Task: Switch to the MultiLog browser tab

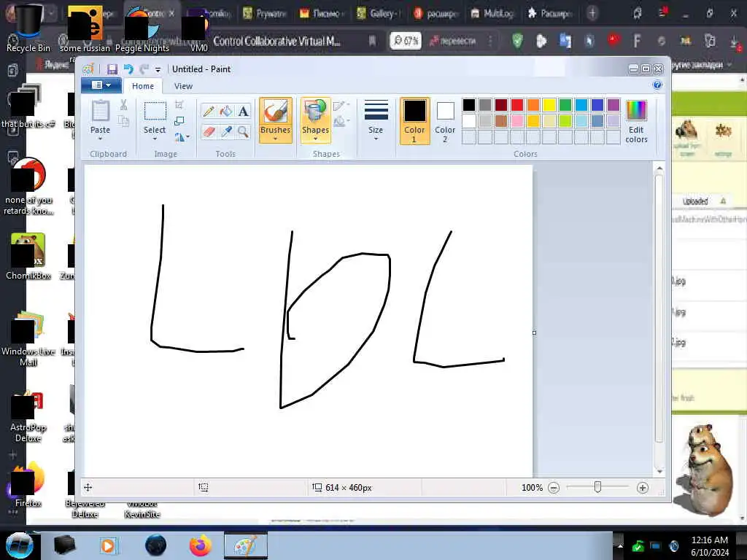Action: (x=492, y=13)
